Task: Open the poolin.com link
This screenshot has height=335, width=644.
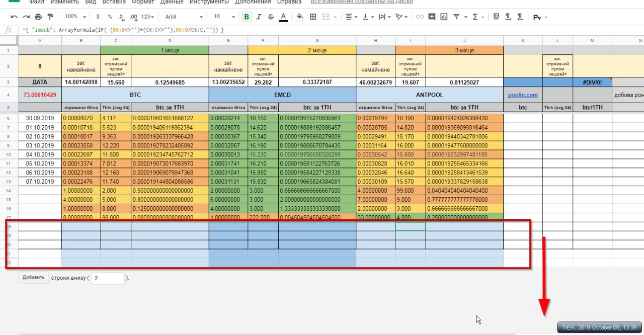Action: [523, 95]
